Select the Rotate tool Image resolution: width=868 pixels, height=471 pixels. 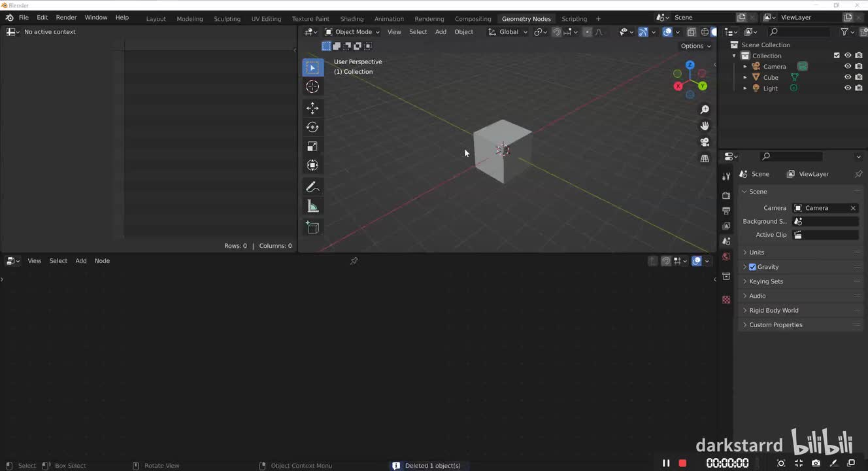[x=312, y=127]
